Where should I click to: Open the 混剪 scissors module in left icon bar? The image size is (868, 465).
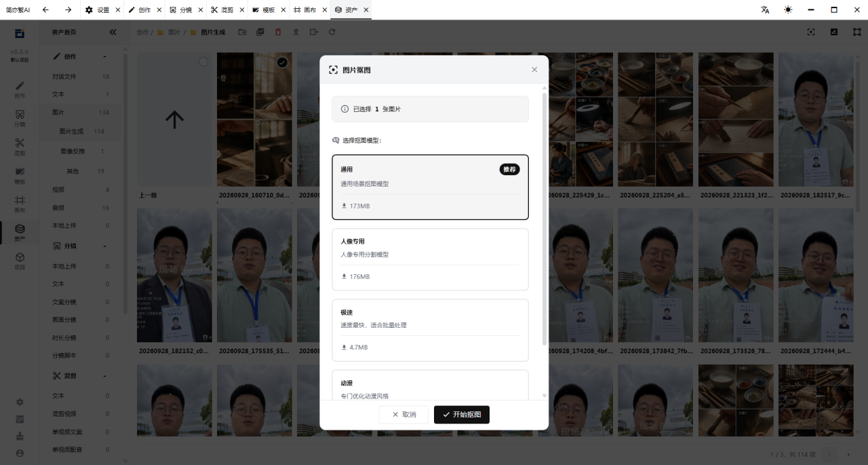coord(20,147)
